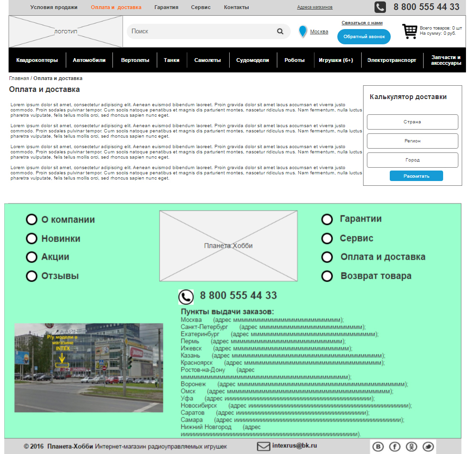This screenshot has height=454, width=476.
Task: Open the Игрушки (6+) category
Action: click(x=336, y=60)
